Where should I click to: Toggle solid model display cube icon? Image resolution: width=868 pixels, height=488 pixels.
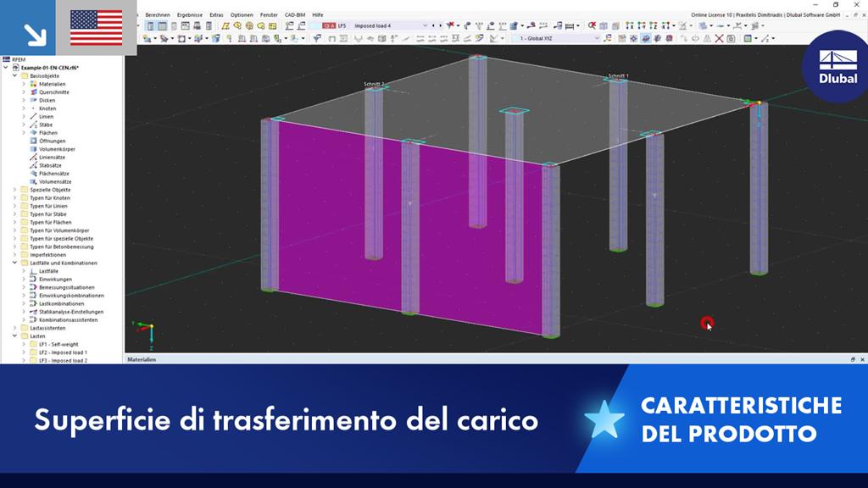[x=604, y=25]
